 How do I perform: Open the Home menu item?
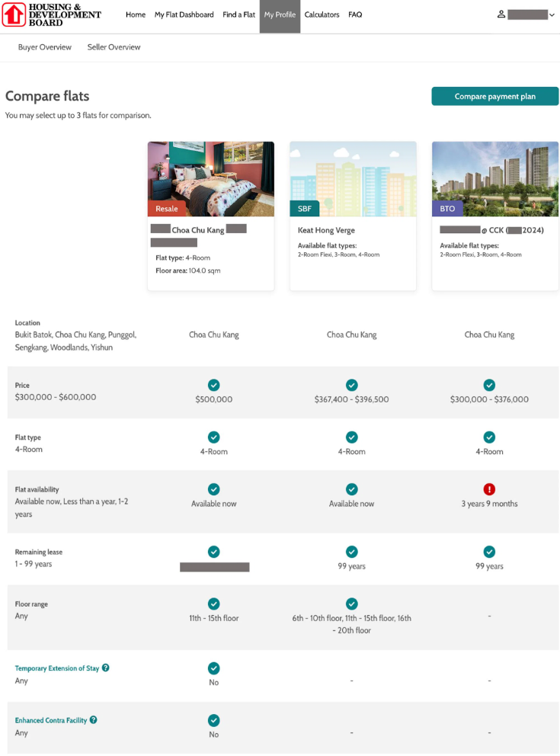[136, 14]
